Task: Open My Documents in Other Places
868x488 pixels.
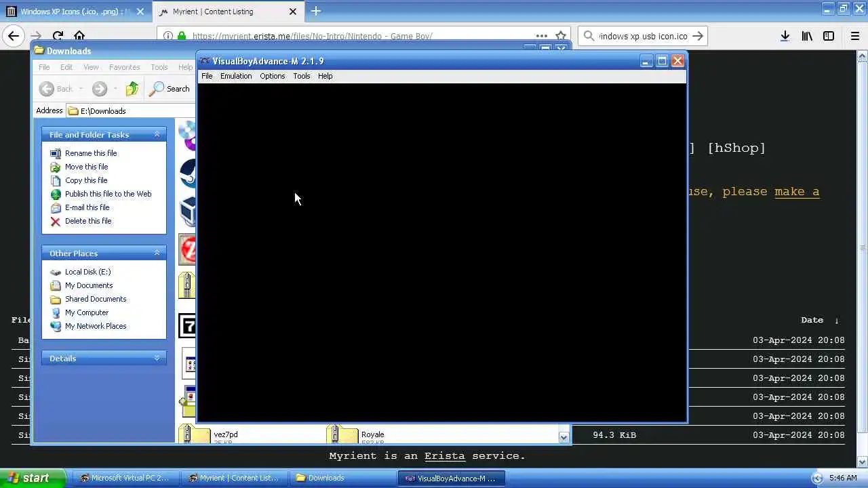Action: tap(89, 285)
